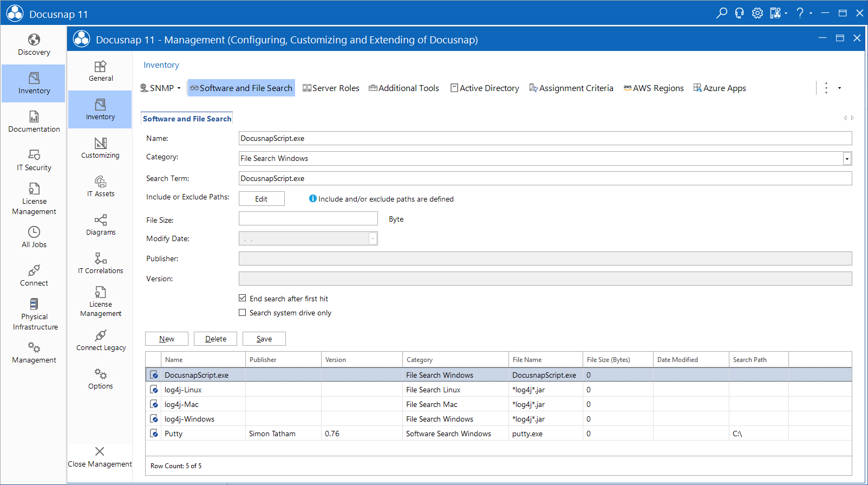Open the help question mark menu
The image size is (868, 485).
[803, 13]
